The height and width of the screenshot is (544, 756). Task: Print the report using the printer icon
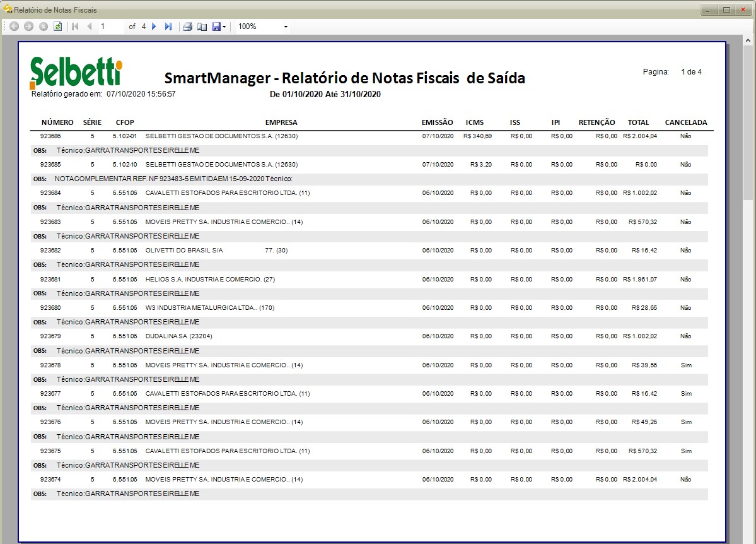187,27
